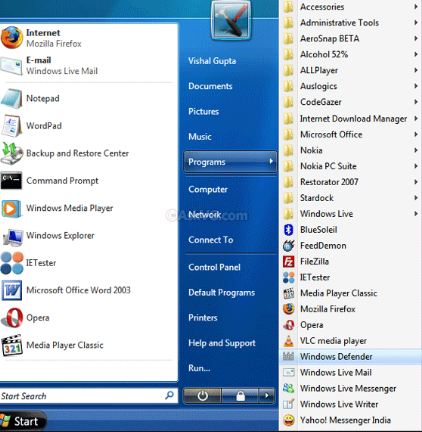Image resolution: width=422 pixels, height=432 pixels.
Task: Click Vishal Gupta user folder link
Action: (212, 61)
